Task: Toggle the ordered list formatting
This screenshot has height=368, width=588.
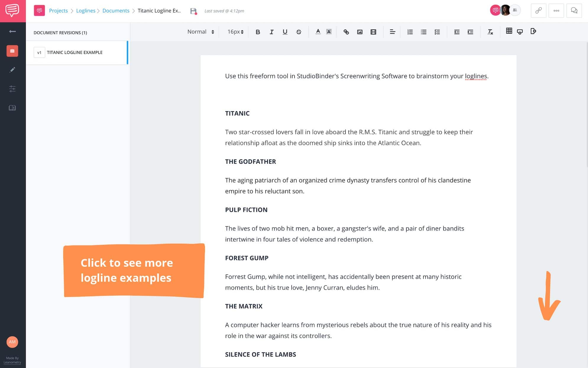Action: (410, 31)
